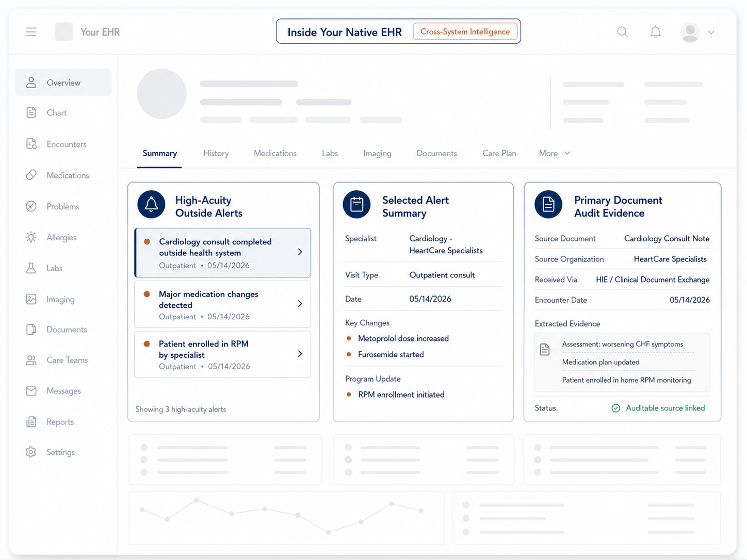Click the Labs flask icon in sidebar
This screenshot has width=747, height=560.
(x=31, y=268)
